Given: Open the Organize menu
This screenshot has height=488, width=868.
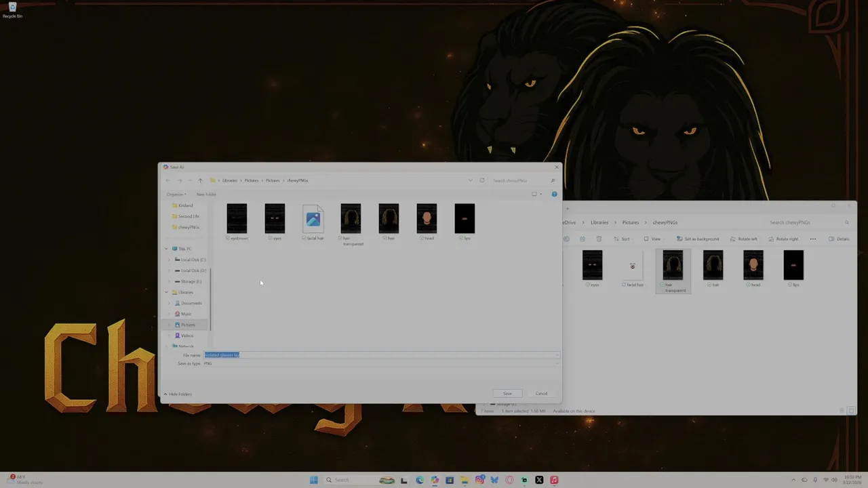Looking at the screenshot, I should click(x=176, y=195).
